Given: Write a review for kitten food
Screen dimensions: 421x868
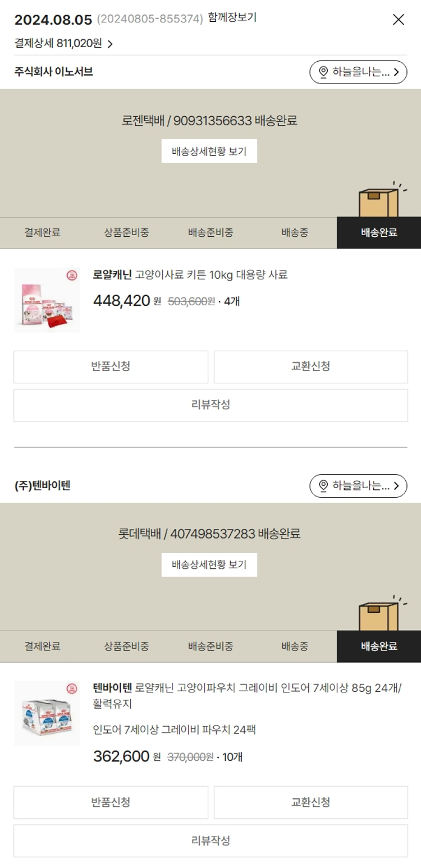Looking at the screenshot, I should [x=210, y=405].
